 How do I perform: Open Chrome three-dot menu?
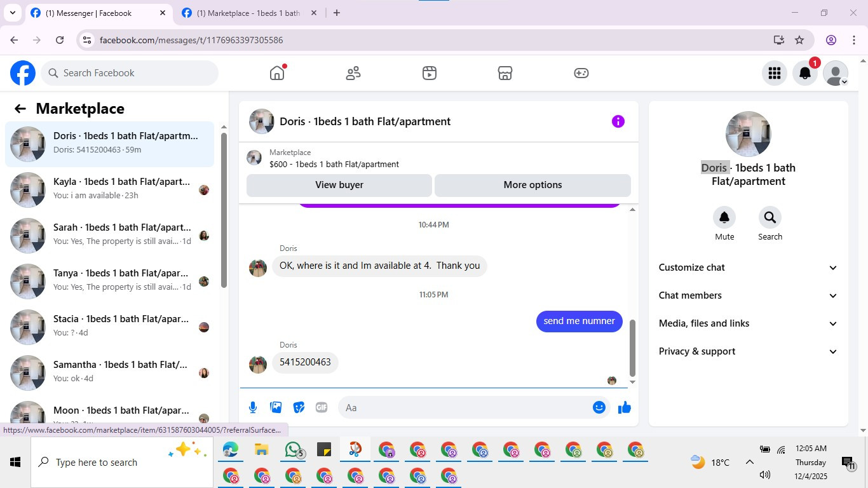854,40
